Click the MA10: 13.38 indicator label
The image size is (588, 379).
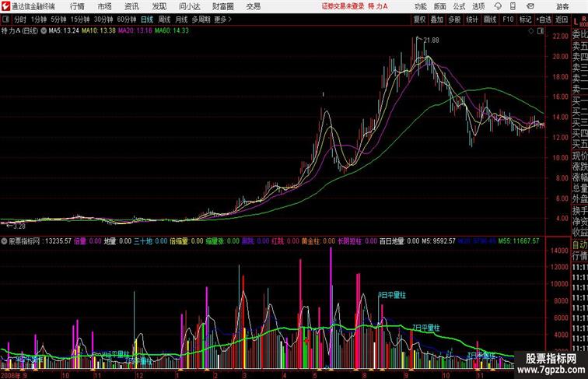click(x=99, y=31)
